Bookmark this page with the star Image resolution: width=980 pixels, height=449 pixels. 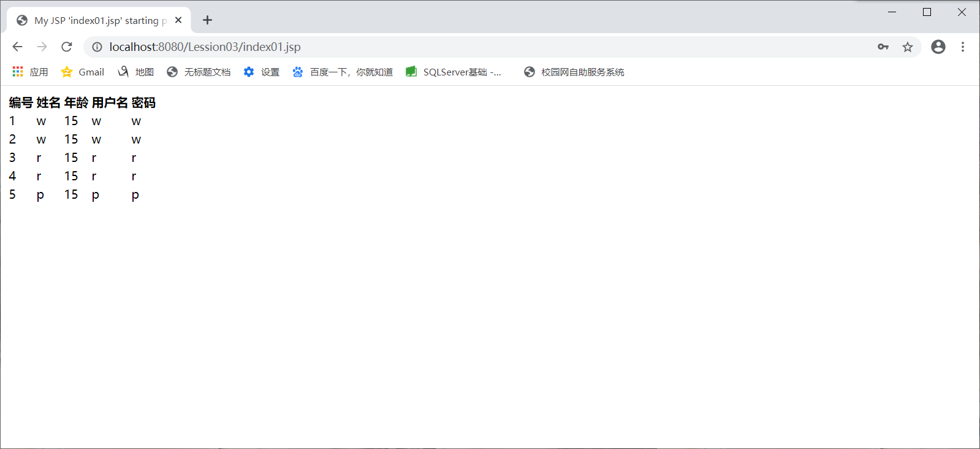(908, 47)
